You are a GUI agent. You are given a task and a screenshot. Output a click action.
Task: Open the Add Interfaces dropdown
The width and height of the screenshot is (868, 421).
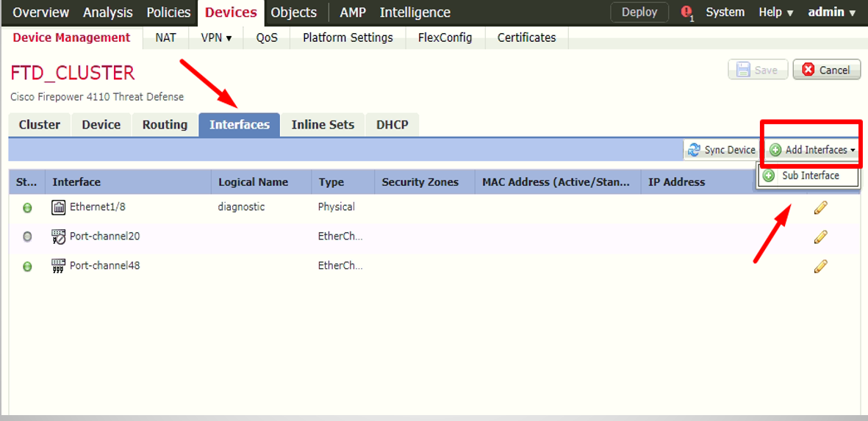(x=812, y=150)
